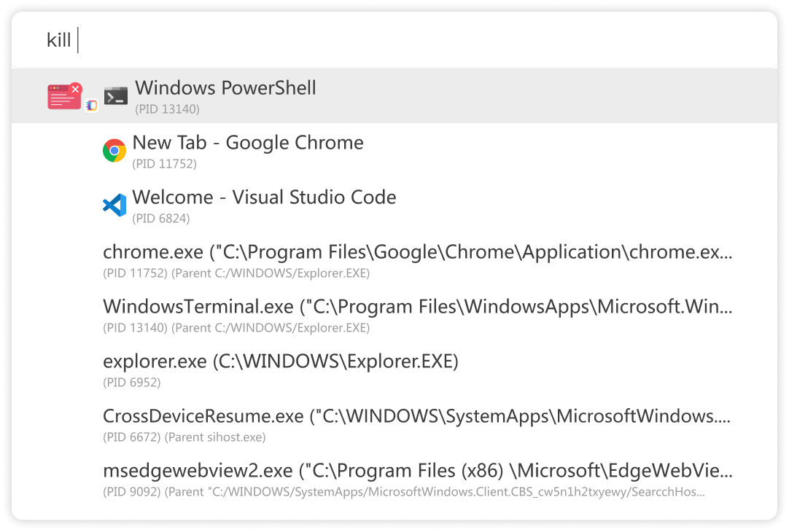Click the "Parent sihost.exe" subtitle text
Viewport: 789px width, 532px height.
(x=215, y=437)
